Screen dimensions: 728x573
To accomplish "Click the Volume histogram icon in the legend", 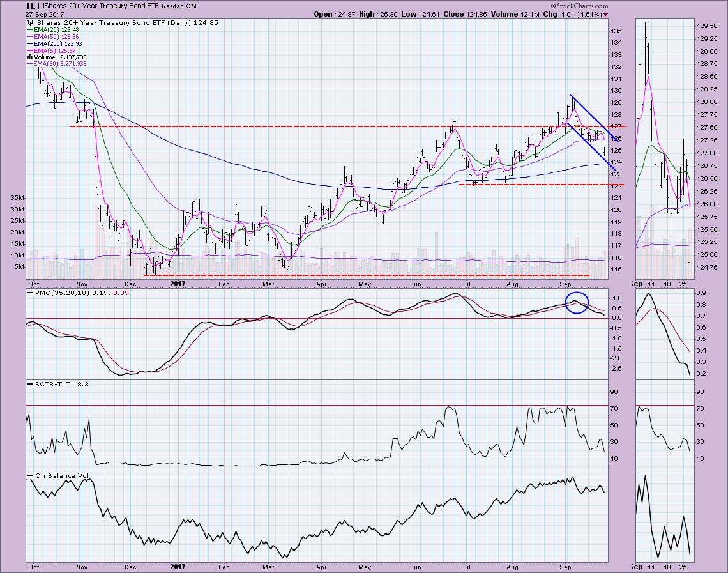I will coord(31,57).
